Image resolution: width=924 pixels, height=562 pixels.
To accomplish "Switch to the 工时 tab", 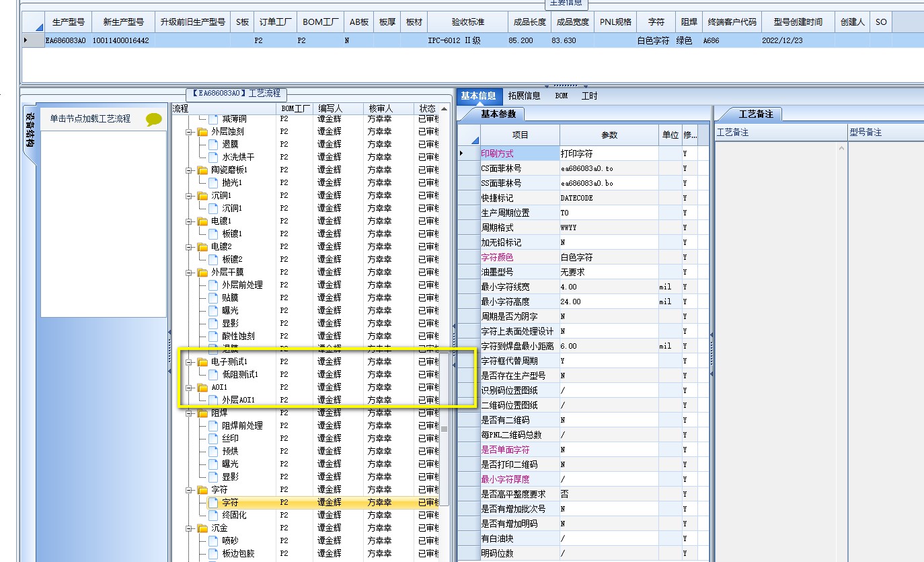I will [590, 96].
